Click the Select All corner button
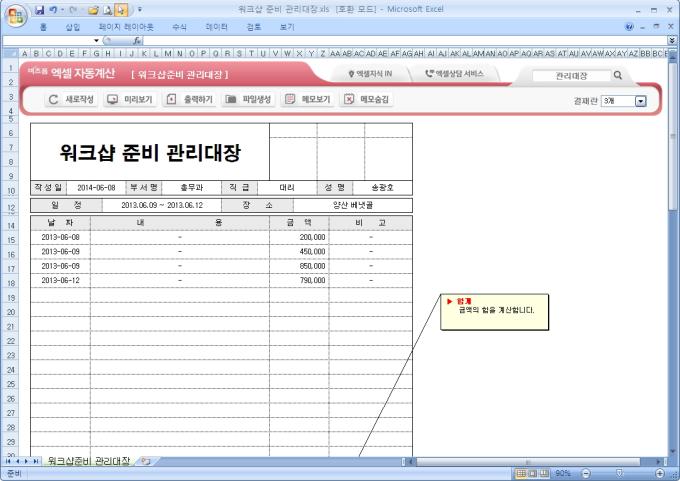The width and height of the screenshot is (680, 481). point(10,53)
